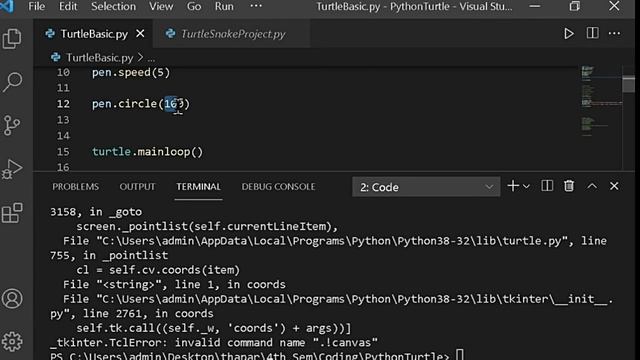
Task: Switch to the DEBUG CONSOLE tab
Action: pos(278,187)
